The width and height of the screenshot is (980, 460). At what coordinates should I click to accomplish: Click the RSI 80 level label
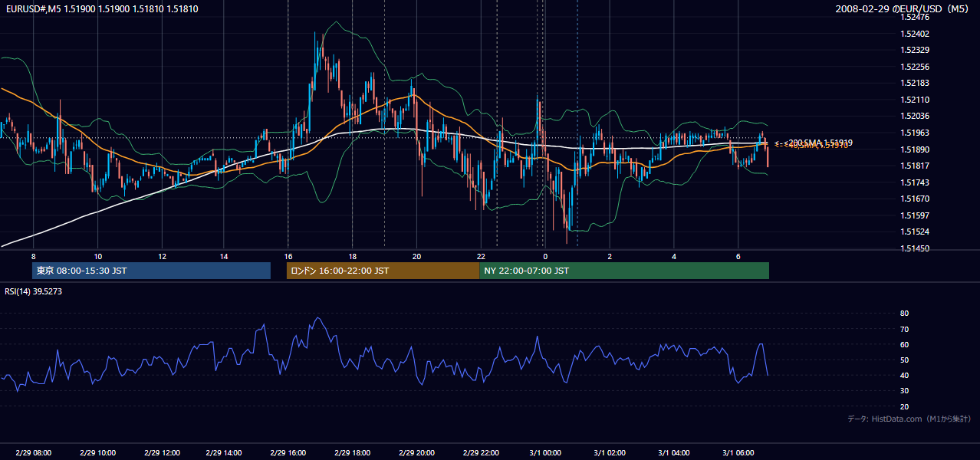[x=904, y=314]
